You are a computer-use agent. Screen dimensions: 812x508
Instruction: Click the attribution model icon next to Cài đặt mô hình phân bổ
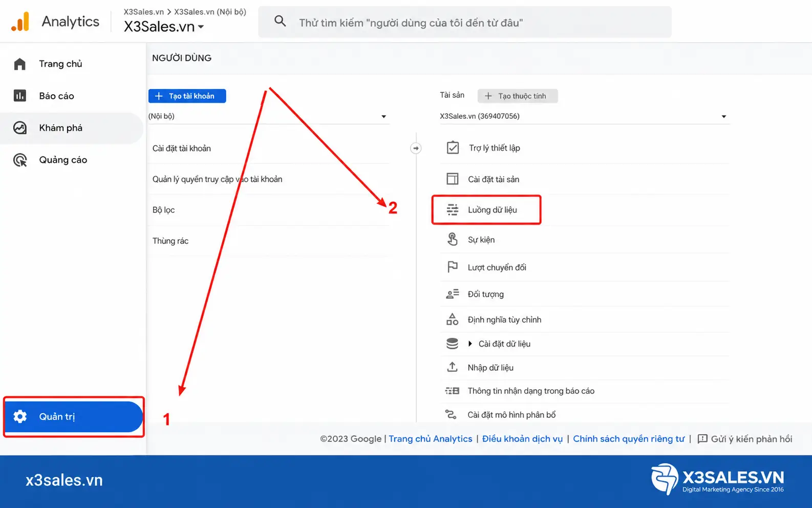point(451,414)
